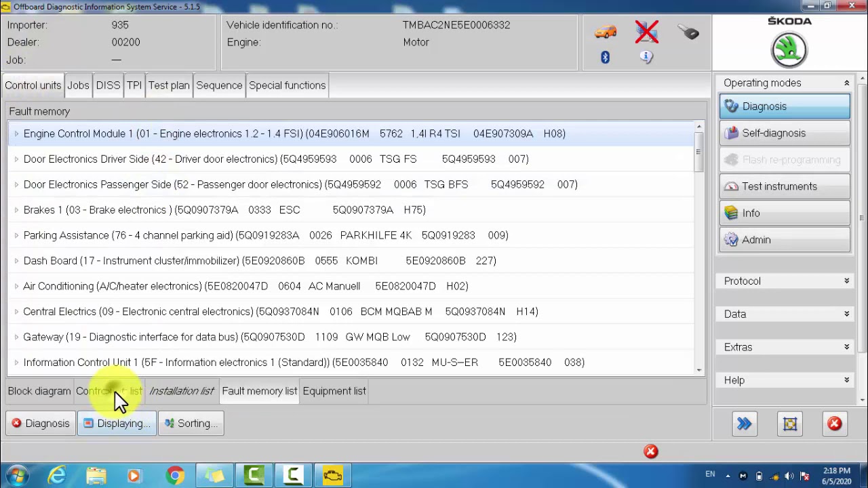Click the red cancel icon in status bar
The width and height of the screenshot is (868, 488).
pyautogui.click(x=651, y=451)
